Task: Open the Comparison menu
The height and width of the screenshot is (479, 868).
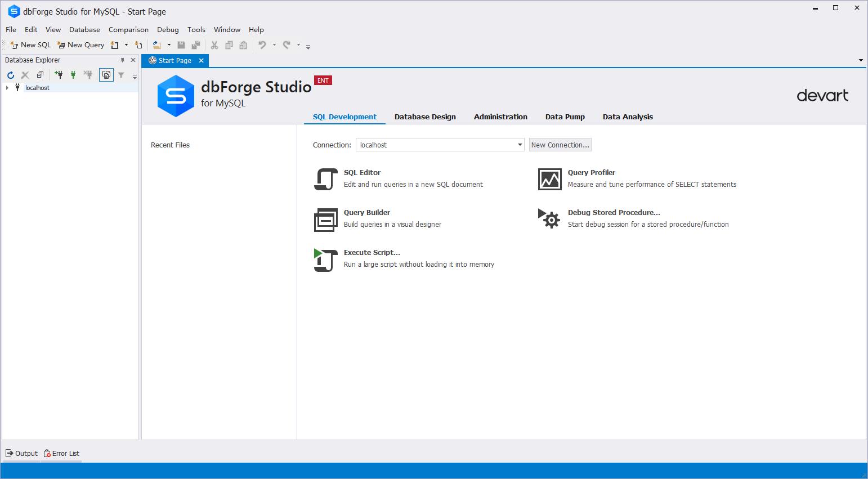Action: [x=128, y=29]
